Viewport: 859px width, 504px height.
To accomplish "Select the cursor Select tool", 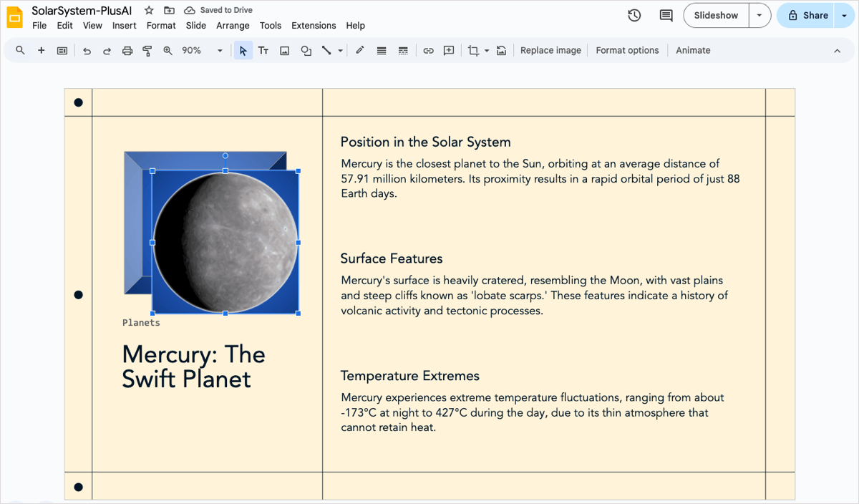I will 243,50.
